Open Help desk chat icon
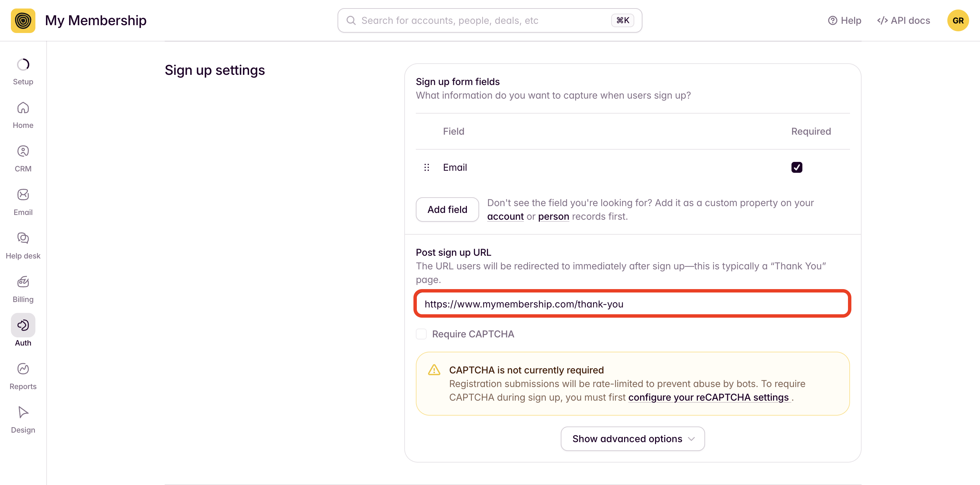980x485 pixels. tap(23, 238)
